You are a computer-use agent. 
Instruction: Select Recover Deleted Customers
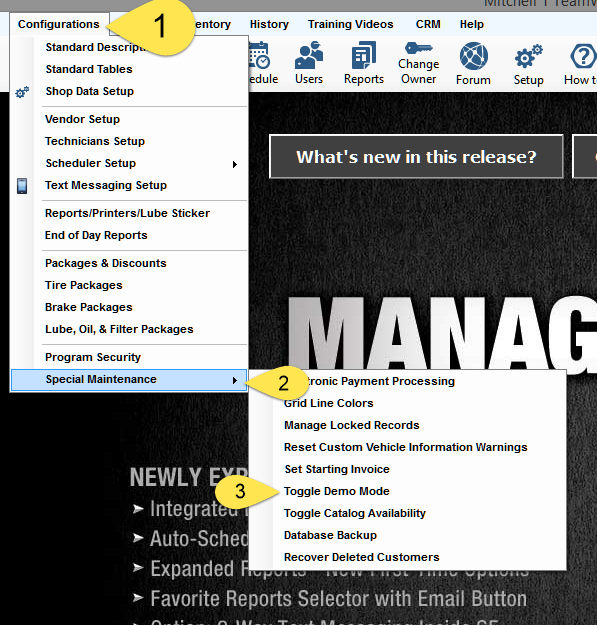[x=361, y=557]
